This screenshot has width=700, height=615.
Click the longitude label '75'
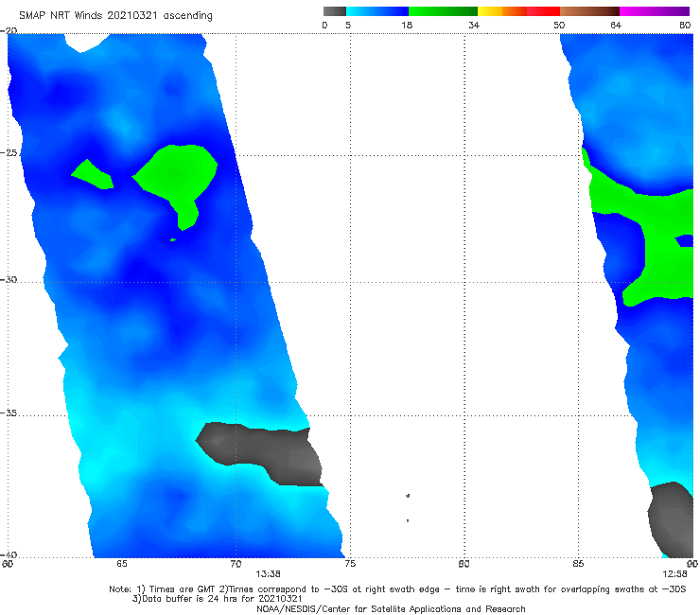click(350, 564)
